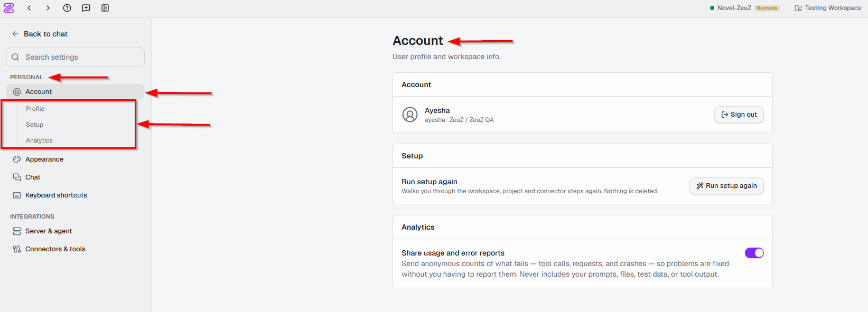Screen dimensions: 868x312
Task: Click the Testing Workspace folder icon
Action: pos(798,8)
